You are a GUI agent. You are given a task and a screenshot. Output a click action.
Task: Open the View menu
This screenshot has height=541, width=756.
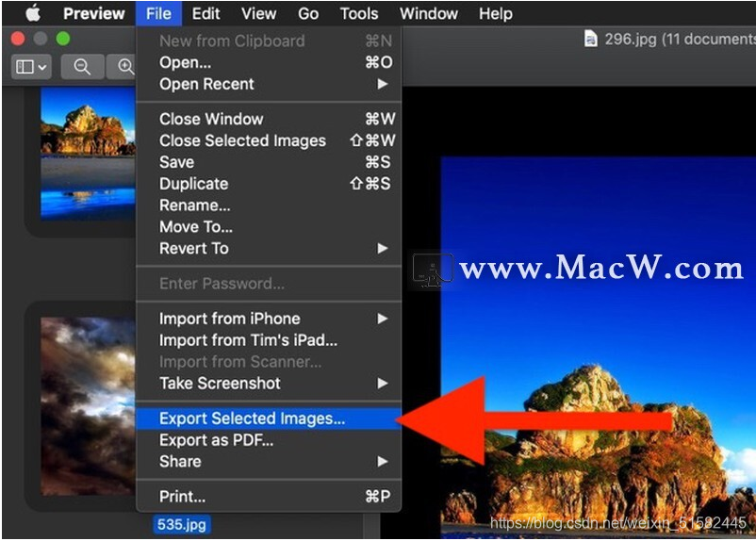coord(259,13)
